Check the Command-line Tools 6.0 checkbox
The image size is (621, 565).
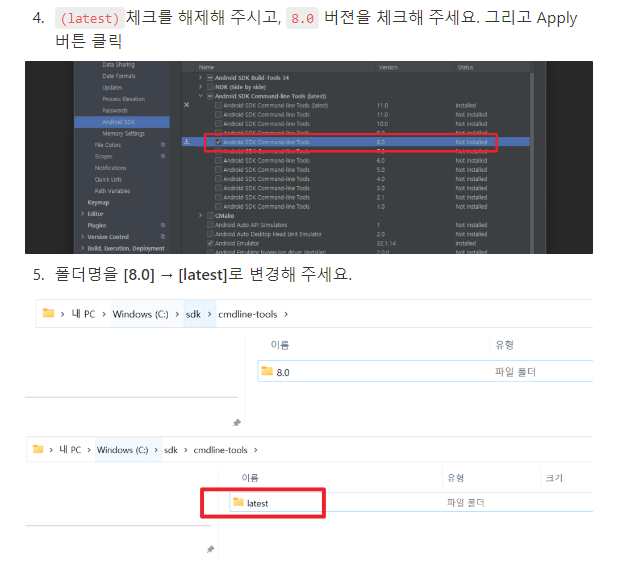tap(218, 160)
